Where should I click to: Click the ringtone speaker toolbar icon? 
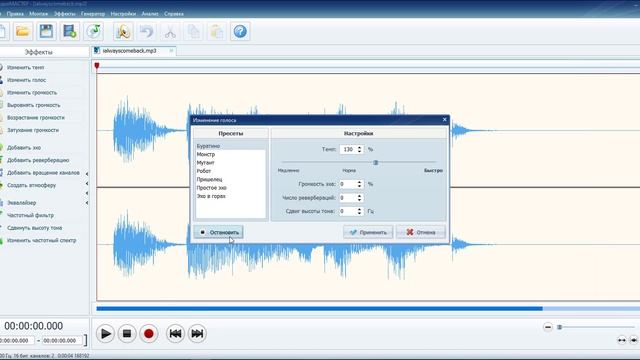(x=123, y=31)
